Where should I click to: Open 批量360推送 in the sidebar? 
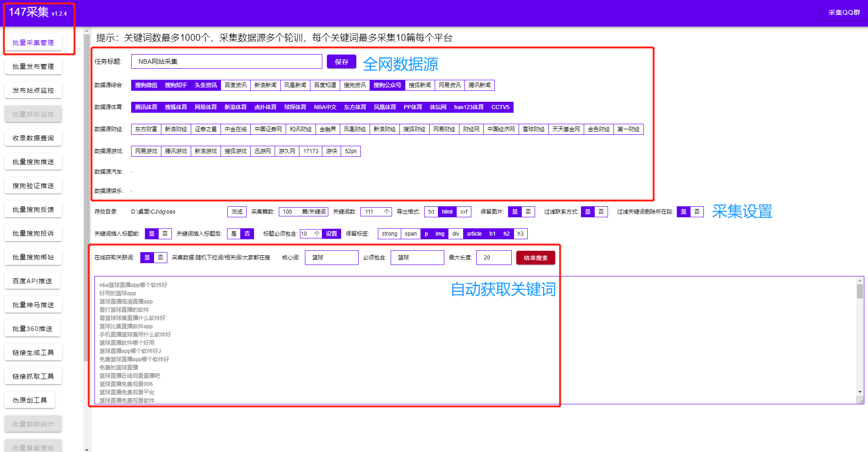(x=32, y=328)
